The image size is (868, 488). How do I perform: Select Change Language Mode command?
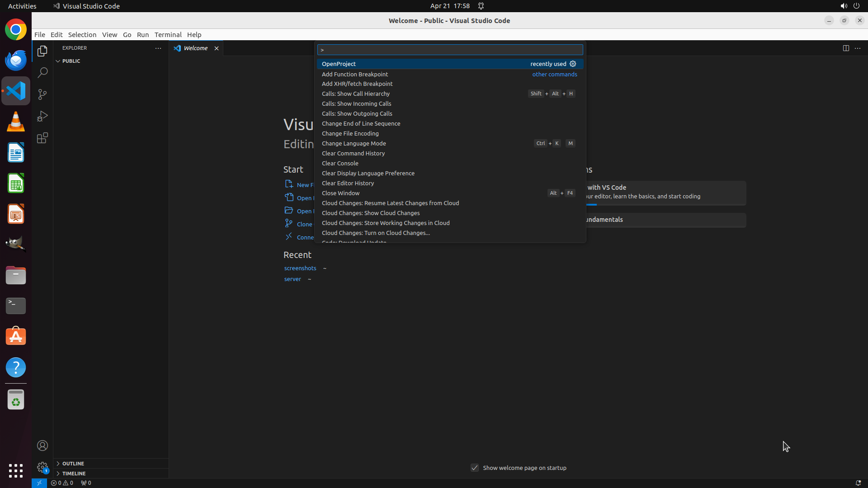tap(354, 143)
